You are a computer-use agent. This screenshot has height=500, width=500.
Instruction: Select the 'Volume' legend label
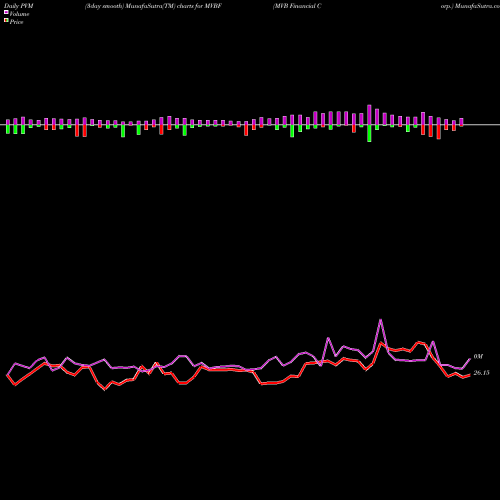(19, 14)
